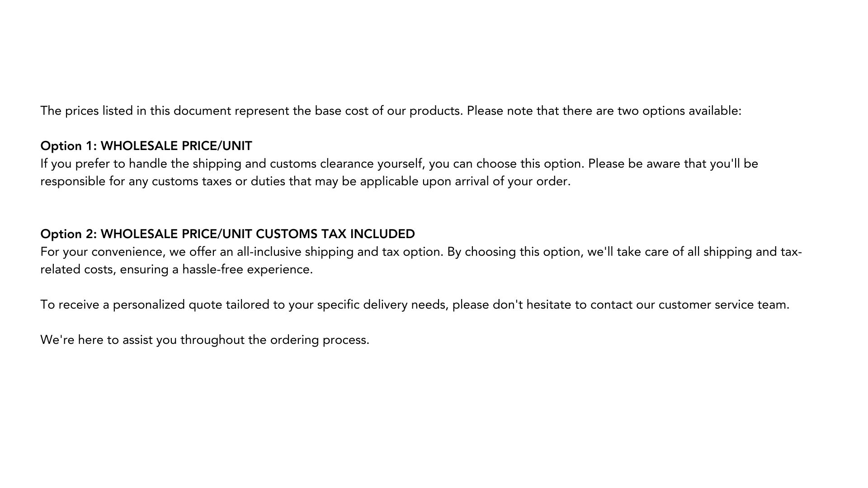Click the words "ordering process"
Screen dimensions: 868x488
[x=319, y=340]
